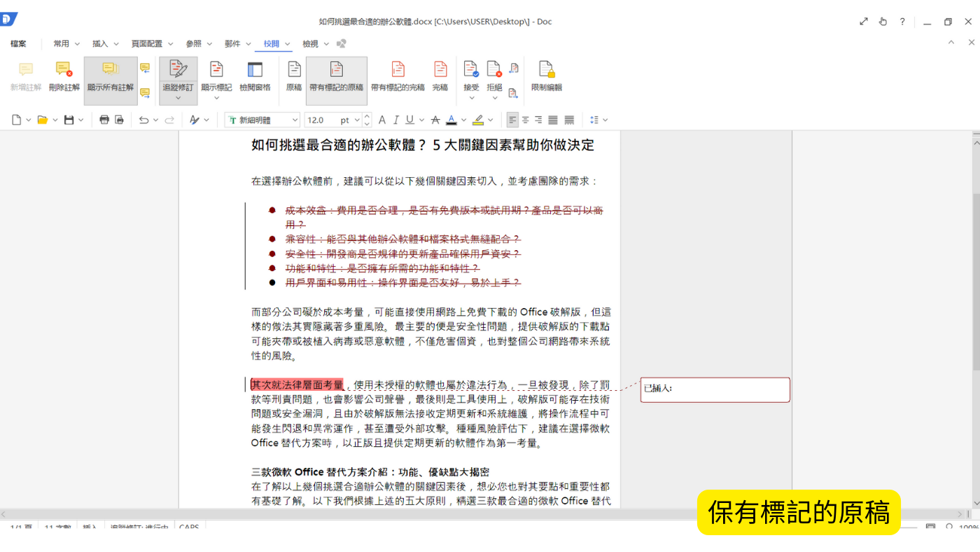Go to previous comment icon

(145, 68)
